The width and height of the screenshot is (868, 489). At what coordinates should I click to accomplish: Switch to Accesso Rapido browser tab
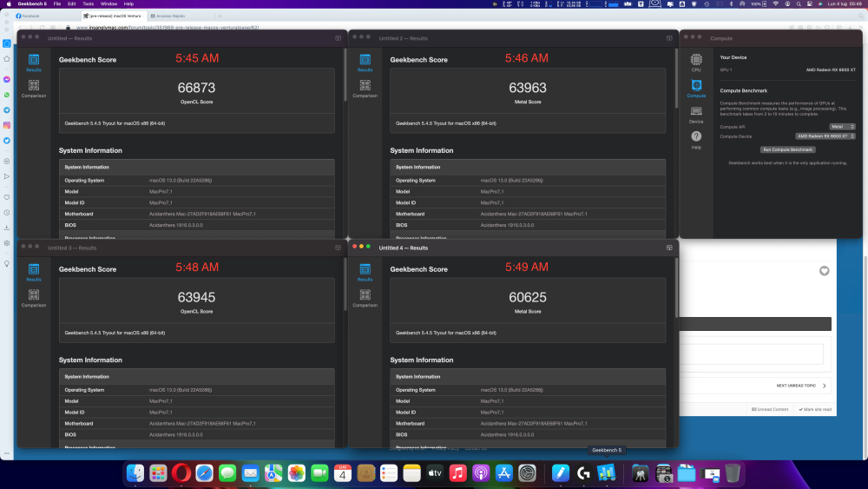tap(181, 16)
